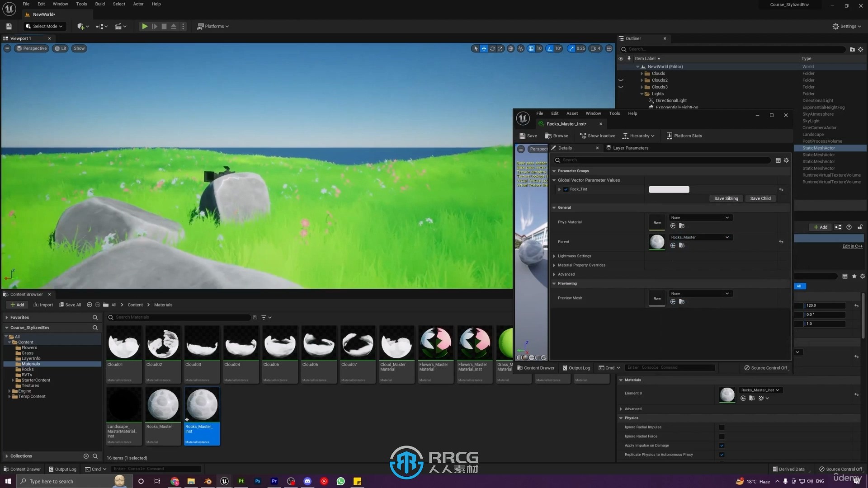Click the Rock_Tint color swatch

point(669,189)
